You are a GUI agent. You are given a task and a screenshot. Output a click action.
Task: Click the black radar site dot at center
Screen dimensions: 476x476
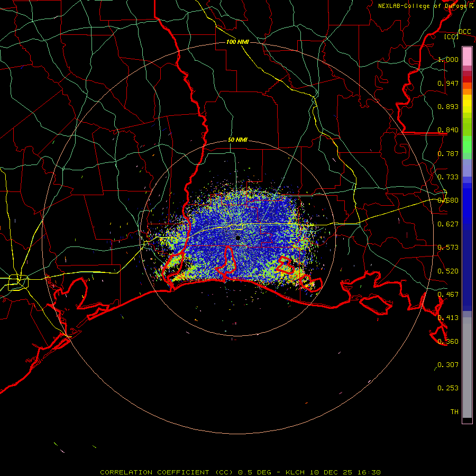(238, 238)
